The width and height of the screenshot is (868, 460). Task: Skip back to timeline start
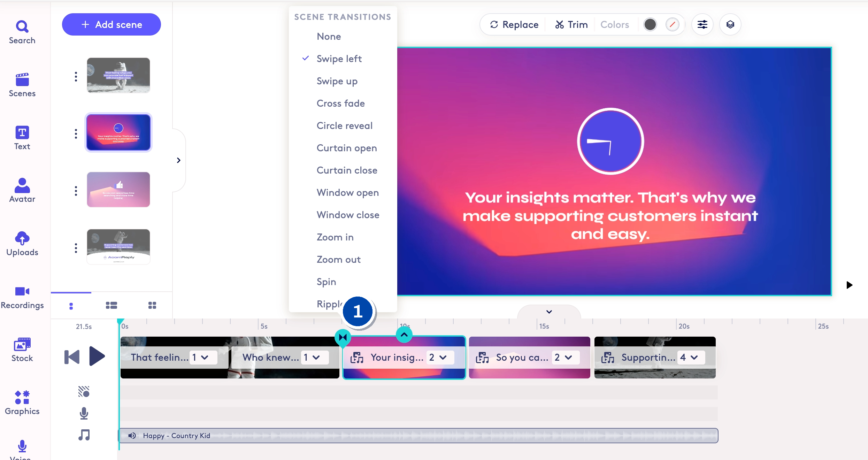[x=72, y=357]
